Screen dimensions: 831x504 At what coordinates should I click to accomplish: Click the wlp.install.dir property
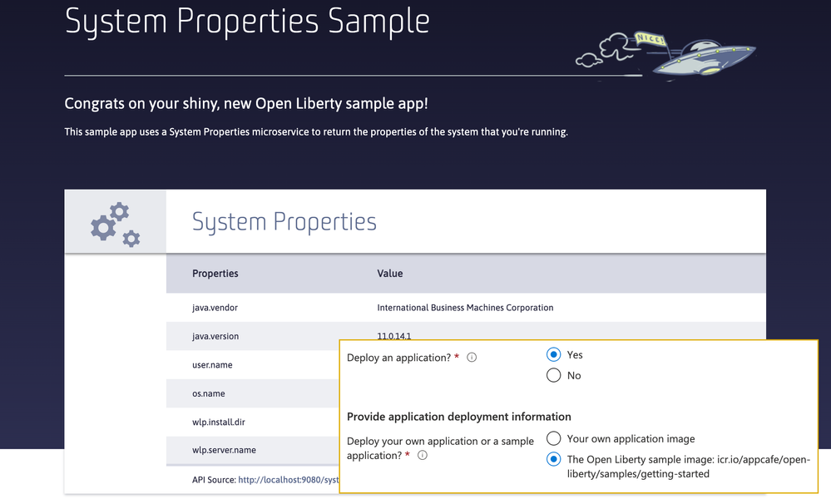coord(218,422)
